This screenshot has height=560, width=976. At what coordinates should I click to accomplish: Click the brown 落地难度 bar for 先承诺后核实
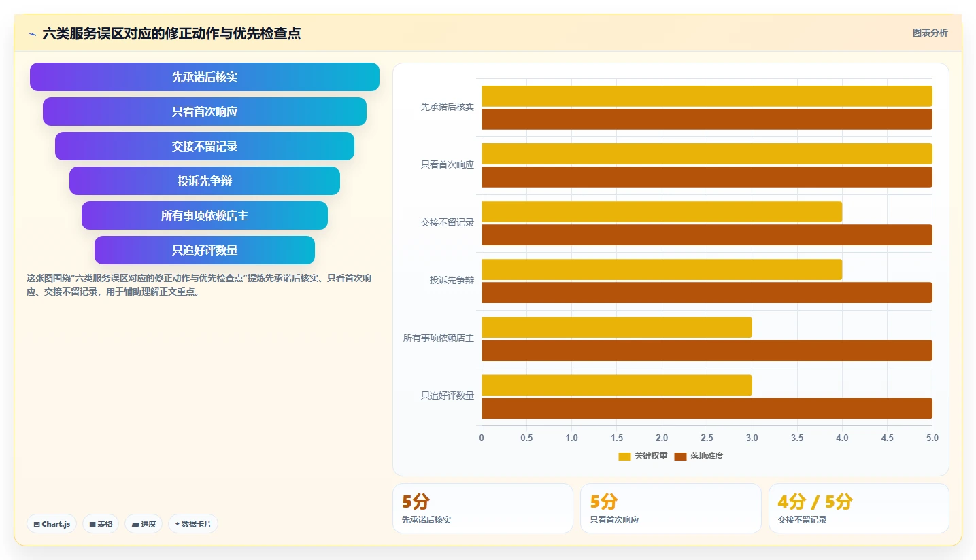tap(707, 119)
